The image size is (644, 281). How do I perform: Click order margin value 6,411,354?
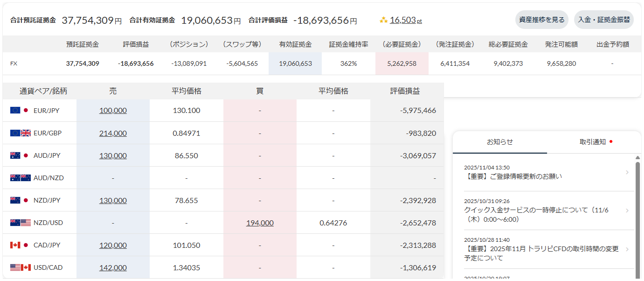coord(455,63)
